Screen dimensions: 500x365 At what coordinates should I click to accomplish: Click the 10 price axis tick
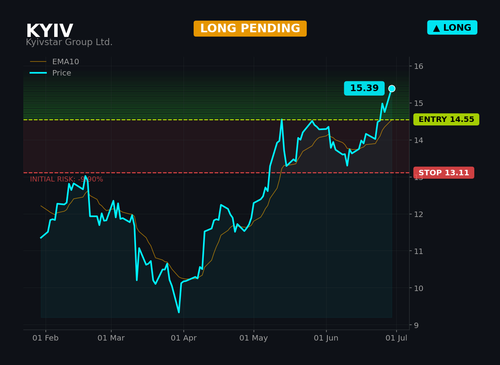(x=419, y=288)
